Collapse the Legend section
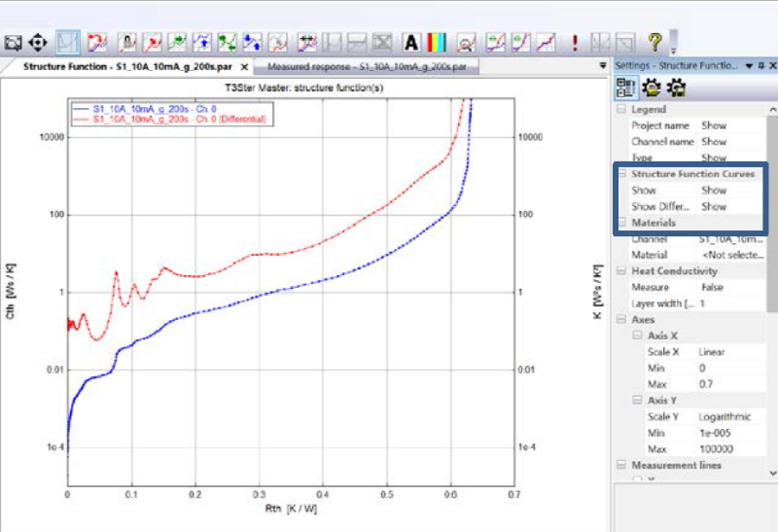Image resolution: width=778 pixels, height=532 pixels. point(621,109)
